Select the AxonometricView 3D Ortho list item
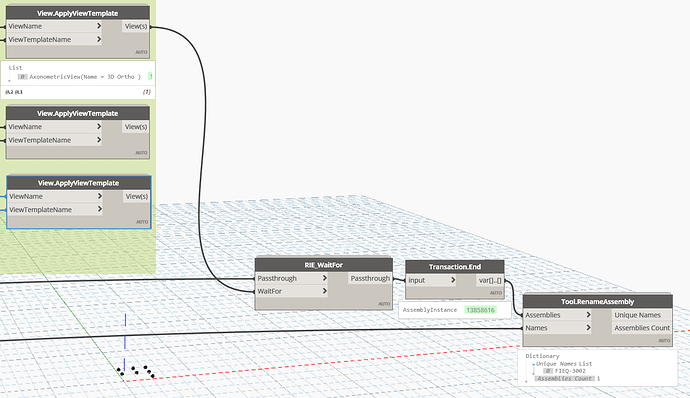Image resolution: width=690 pixels, height=398 pixels. click(85, 77)
